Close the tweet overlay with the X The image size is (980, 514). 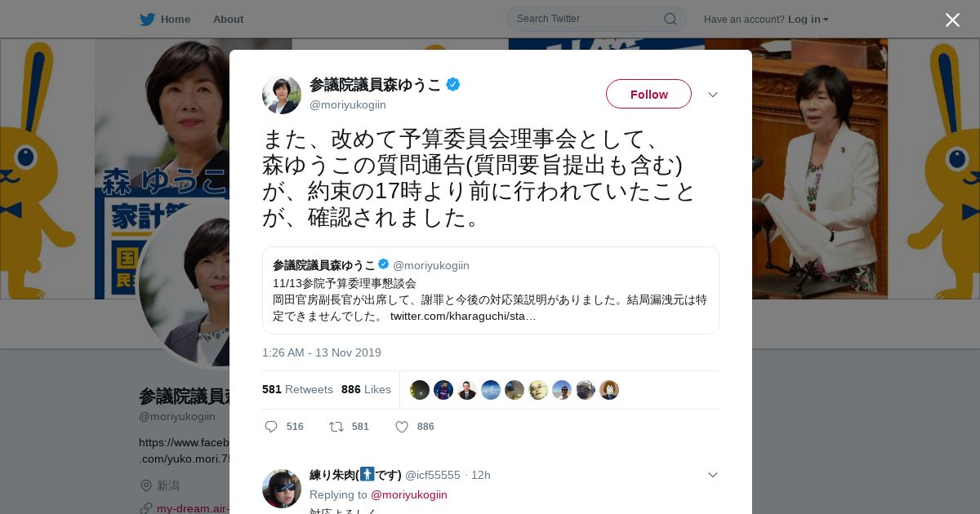click(952, 20)
